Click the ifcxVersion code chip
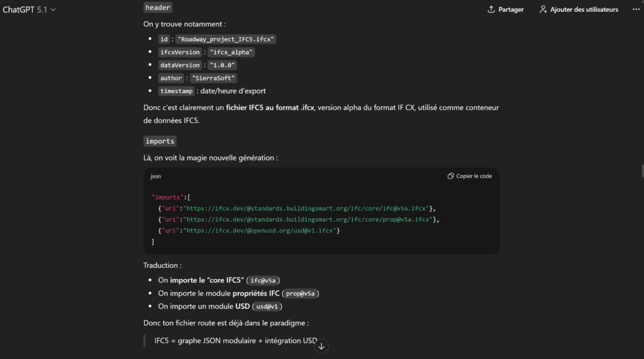This screenshot has height=359, width=644. coord(180,52)
